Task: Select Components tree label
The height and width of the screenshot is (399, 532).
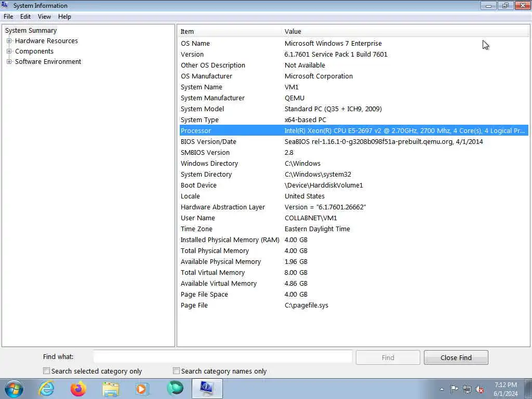Action: point(34,51)
